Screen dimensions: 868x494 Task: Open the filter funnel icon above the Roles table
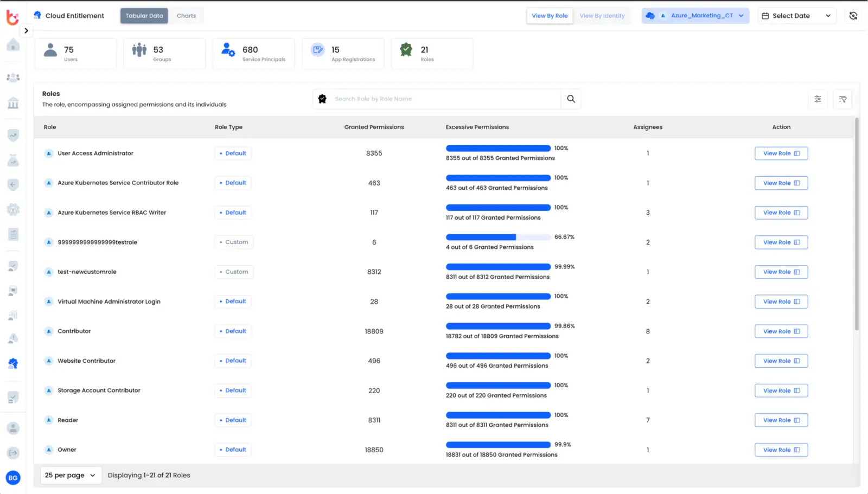tap(843, 99)
